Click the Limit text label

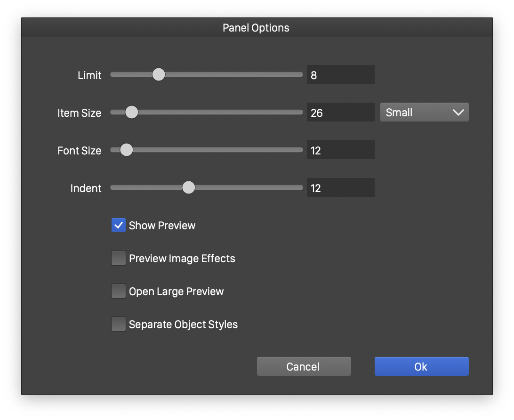89,75
